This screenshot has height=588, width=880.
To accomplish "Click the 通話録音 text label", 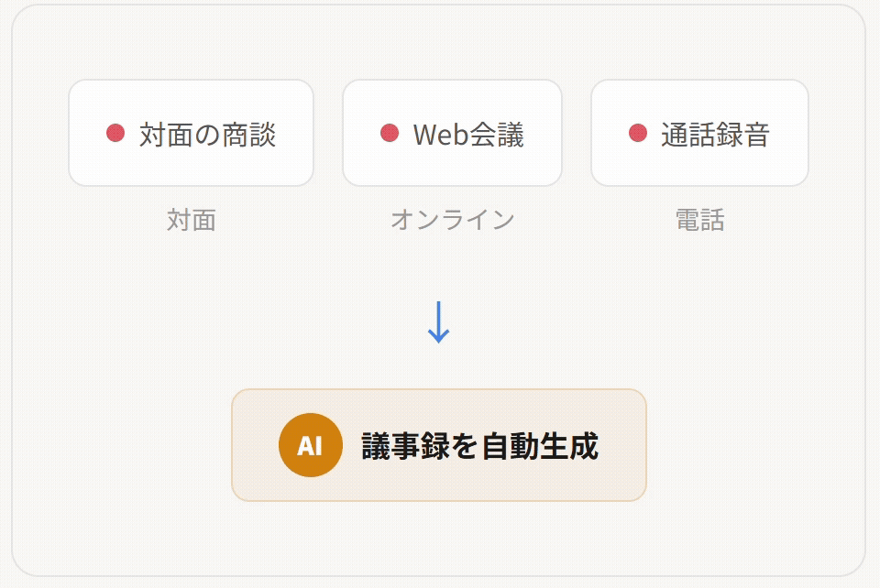I will pos(715,135).
